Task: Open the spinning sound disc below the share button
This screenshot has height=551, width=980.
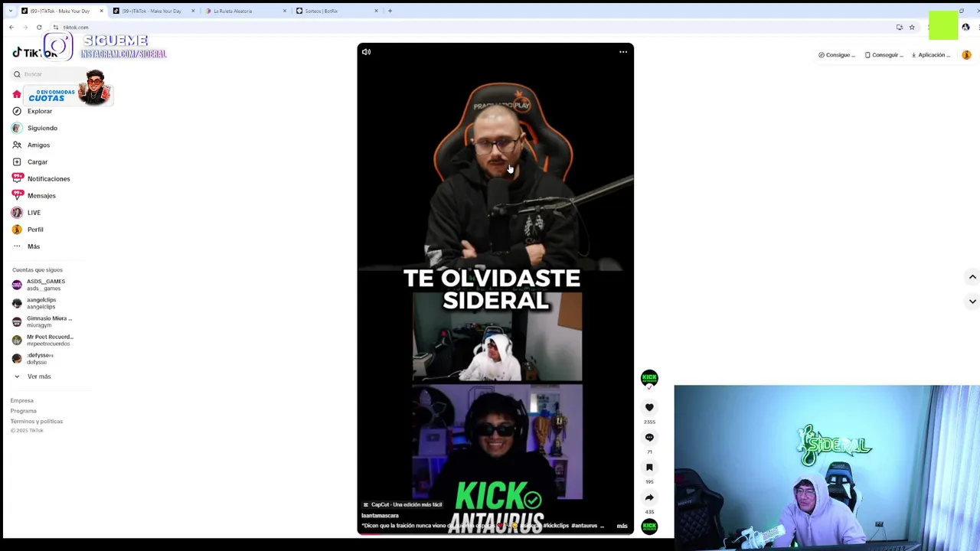Action: (x=649, y=527)
